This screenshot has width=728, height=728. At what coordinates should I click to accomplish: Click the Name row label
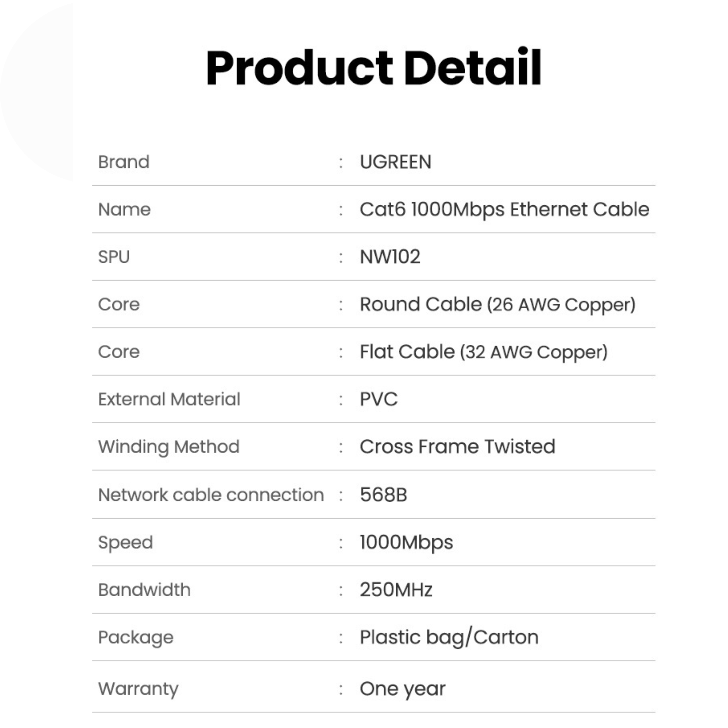pos(124,210)
